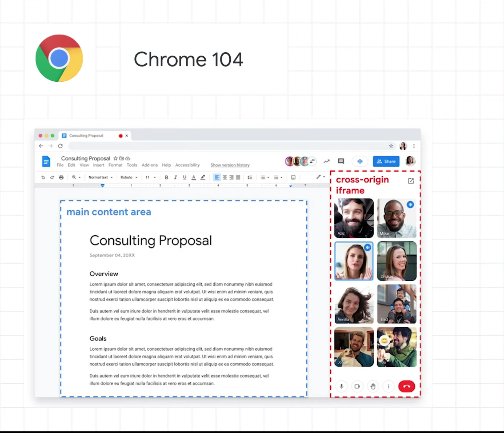This screenshot has width=504, height=433.
Task: Star the Consulting Proposal document
Action: [x=115, y=158]
